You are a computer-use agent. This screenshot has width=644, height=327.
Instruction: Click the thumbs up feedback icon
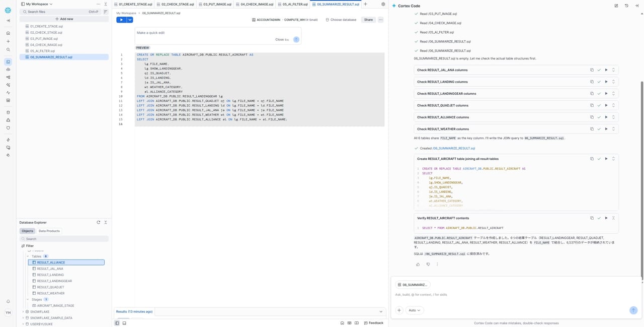click(418, 264)
